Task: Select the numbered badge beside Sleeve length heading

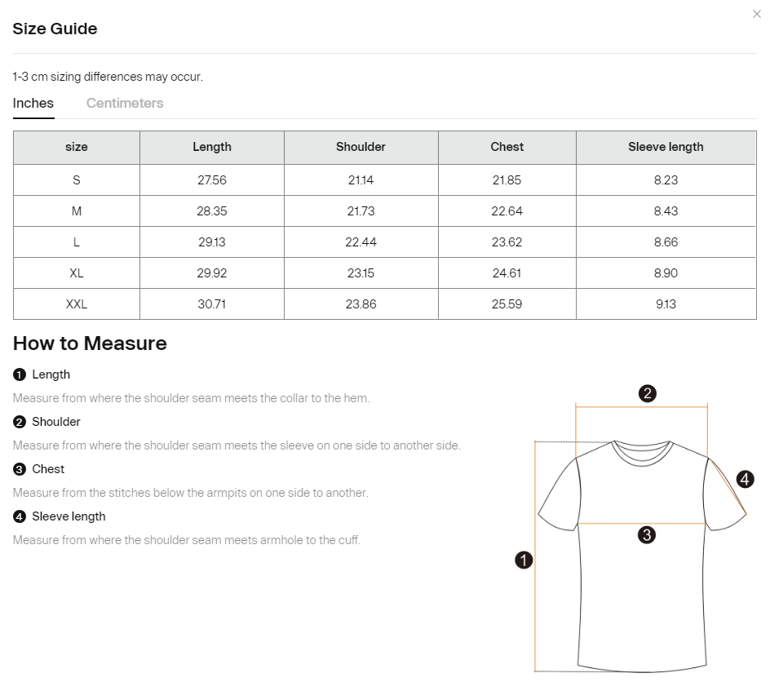Action: tap(19, 516)
